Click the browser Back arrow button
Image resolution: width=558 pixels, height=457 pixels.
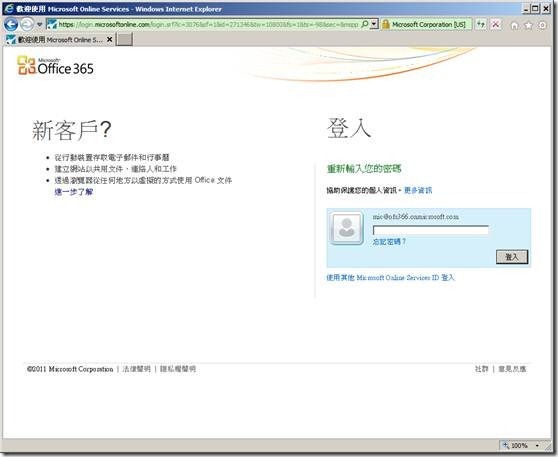click(x=11, y=24)
